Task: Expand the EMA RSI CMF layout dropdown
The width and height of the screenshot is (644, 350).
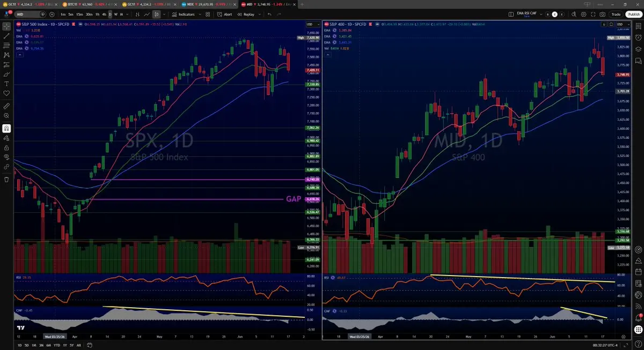Action: (x=541, y=14)
